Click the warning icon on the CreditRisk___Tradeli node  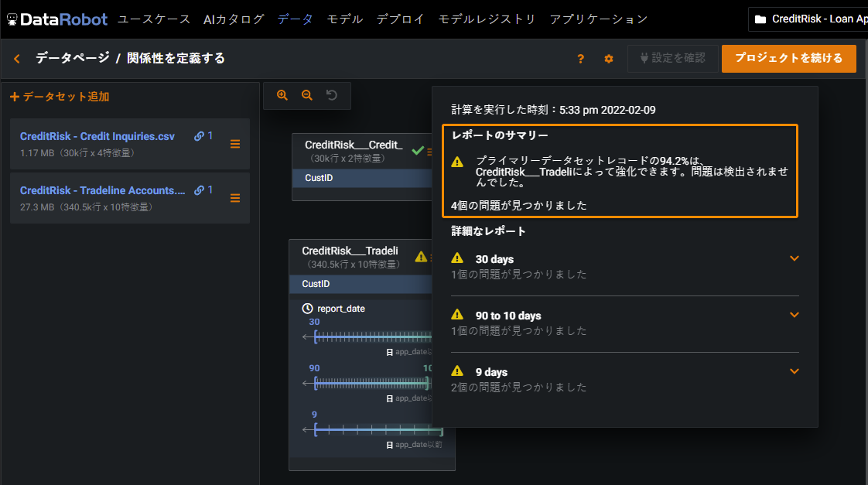tap(421, 257)
